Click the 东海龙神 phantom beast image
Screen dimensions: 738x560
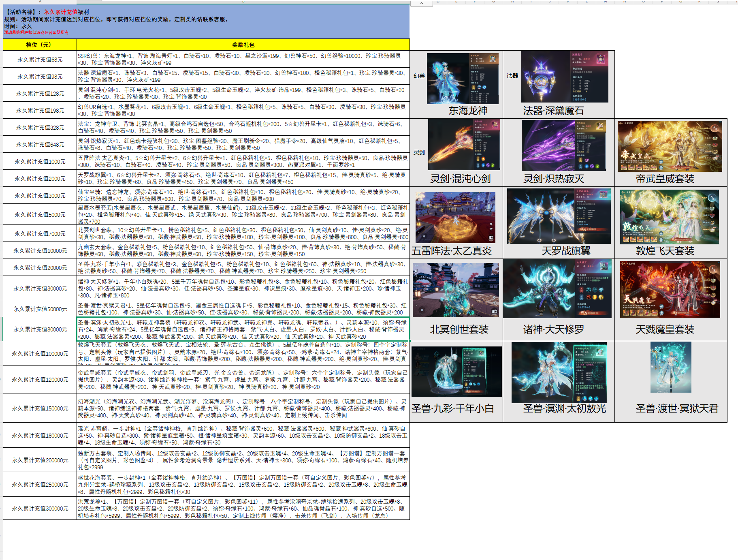pos(463,78)
